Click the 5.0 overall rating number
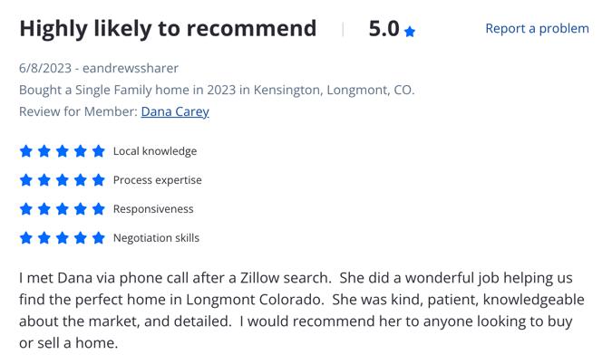Screen dimensions: 612x364 pos(384,29)
